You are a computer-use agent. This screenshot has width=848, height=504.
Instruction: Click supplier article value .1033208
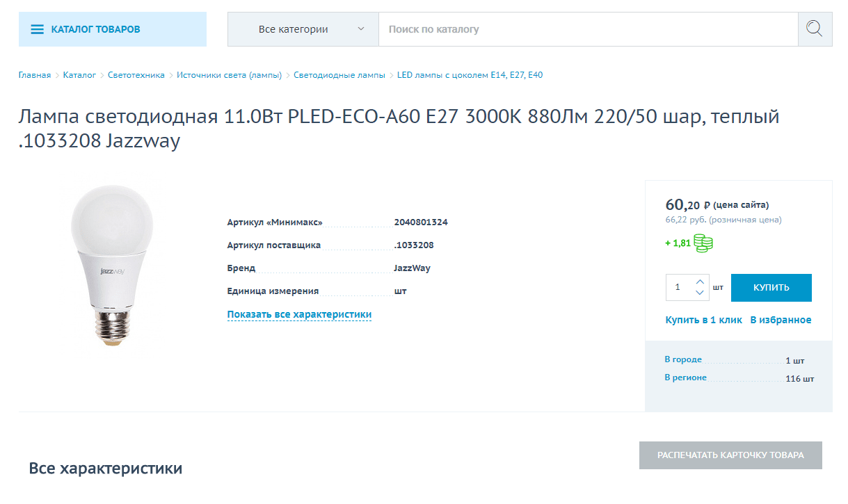[x=414, y=245]
